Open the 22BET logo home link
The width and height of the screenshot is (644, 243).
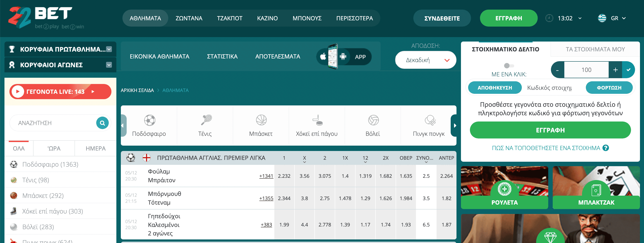pyautogui.click(x=46, y=18)
